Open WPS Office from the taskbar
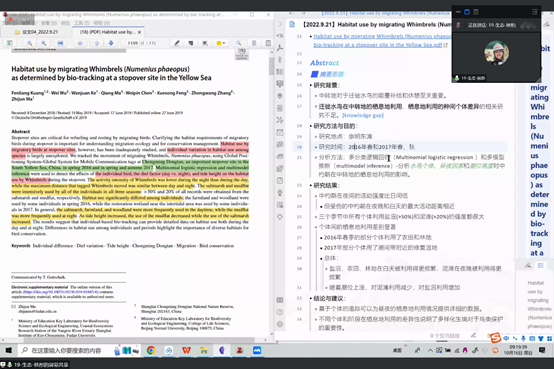This screenshot has width=554, height=369. [x=186, y=350]
